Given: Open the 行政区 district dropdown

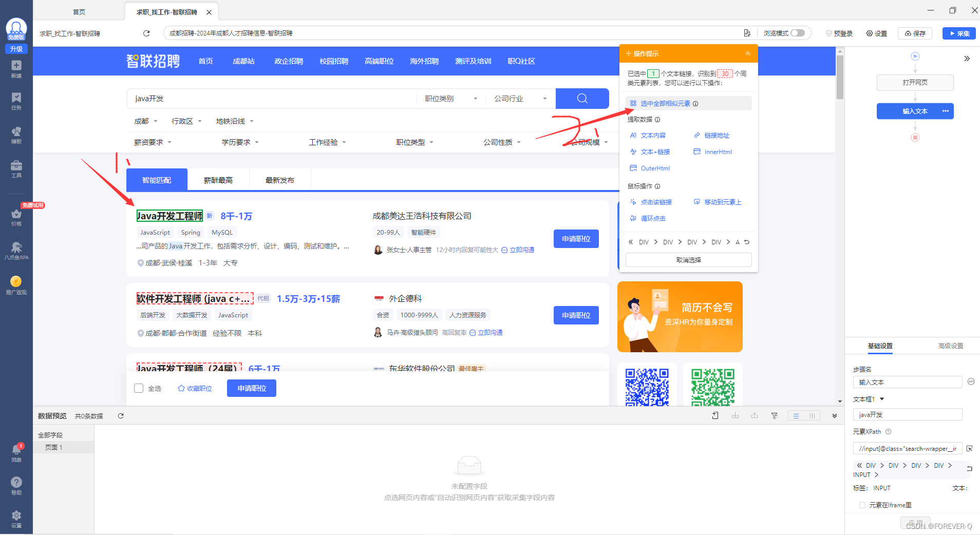Looking at the screenshot, I should pos(186,121).
